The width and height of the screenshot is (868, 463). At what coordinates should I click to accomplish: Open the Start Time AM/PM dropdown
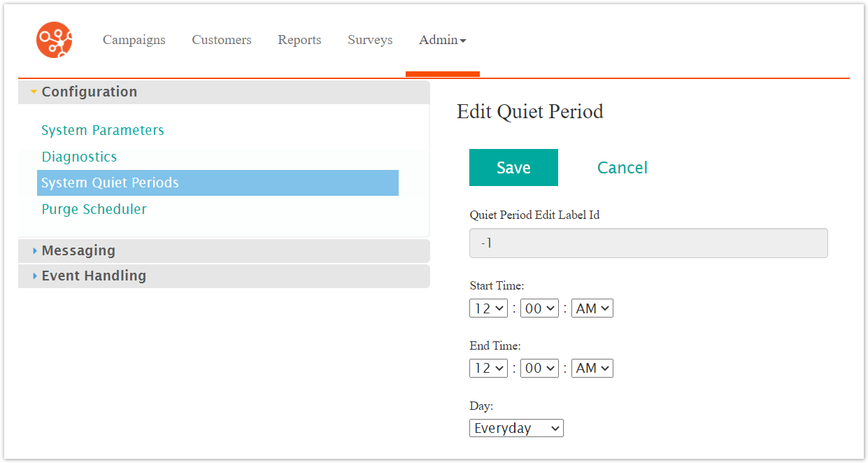point(592,308)
